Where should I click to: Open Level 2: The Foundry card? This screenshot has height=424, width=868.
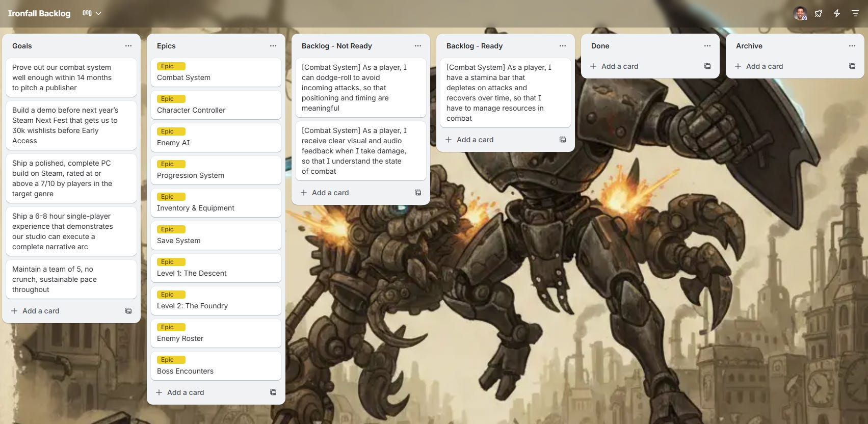216,301
